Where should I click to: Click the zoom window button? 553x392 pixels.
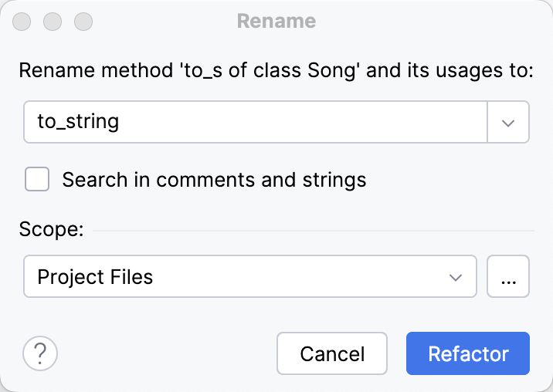82,21
